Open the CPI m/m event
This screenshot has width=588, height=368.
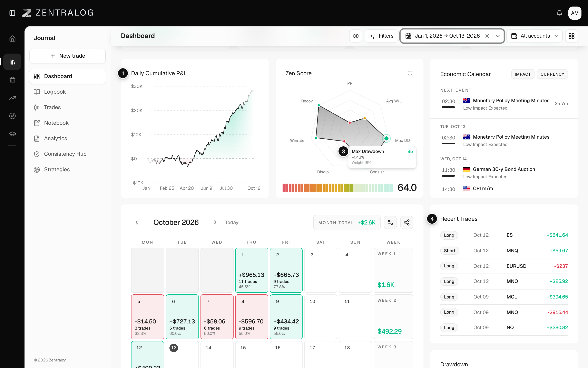(504, 189)
